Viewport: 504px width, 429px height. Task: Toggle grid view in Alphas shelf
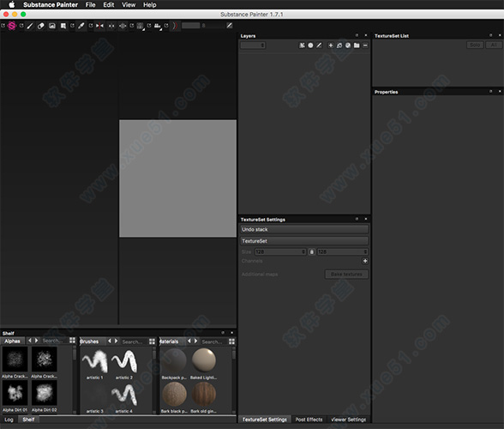pyautogui.click(x=72, y=341)
